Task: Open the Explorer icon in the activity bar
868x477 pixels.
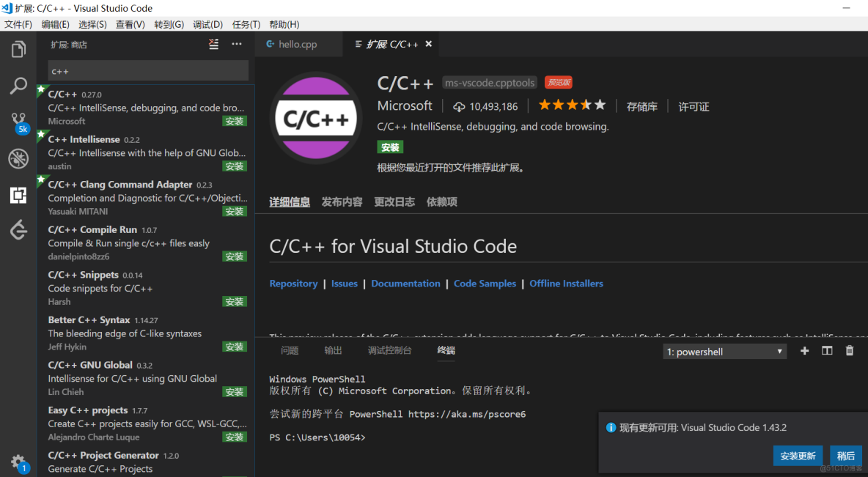Action: 18,48
